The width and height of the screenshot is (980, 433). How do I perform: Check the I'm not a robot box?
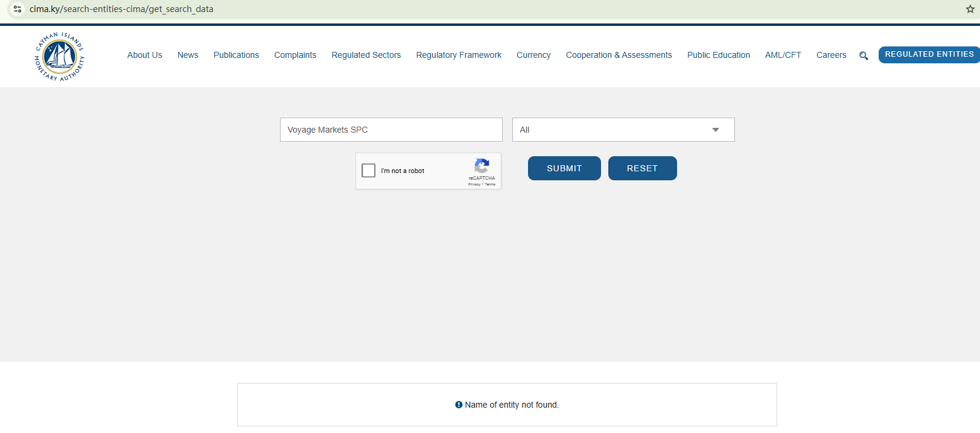click(369, 171)
